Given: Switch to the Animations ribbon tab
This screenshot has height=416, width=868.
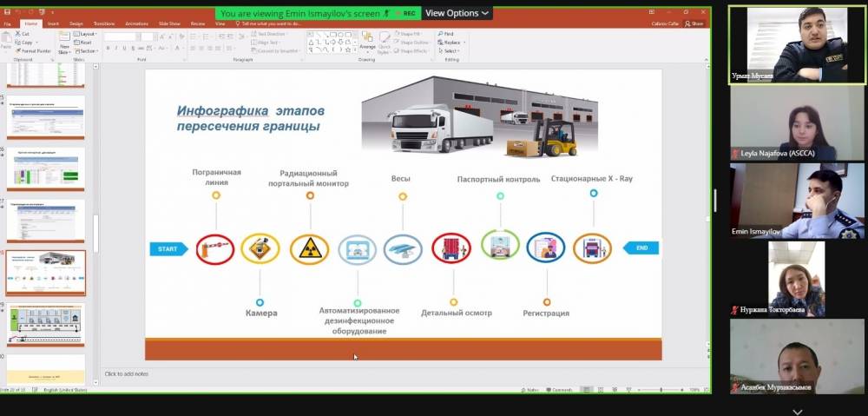Looking at the screenshot, I should tap(137, 23).
